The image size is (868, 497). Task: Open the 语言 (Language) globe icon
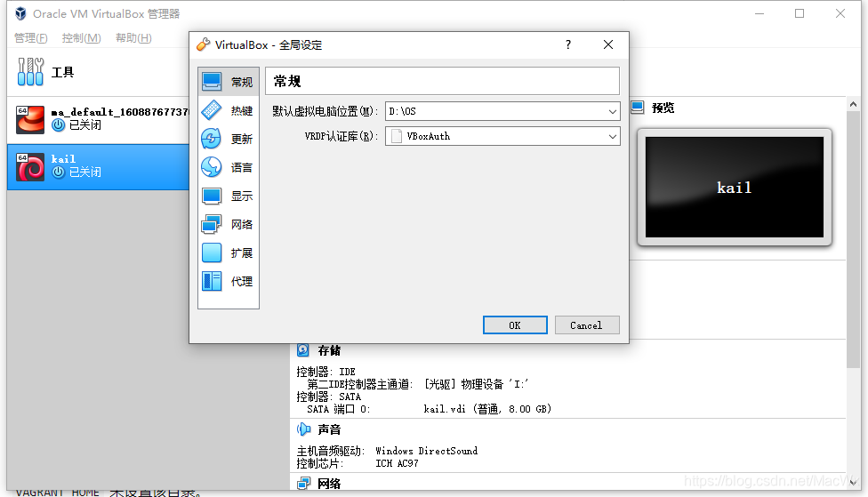(212, 167)
